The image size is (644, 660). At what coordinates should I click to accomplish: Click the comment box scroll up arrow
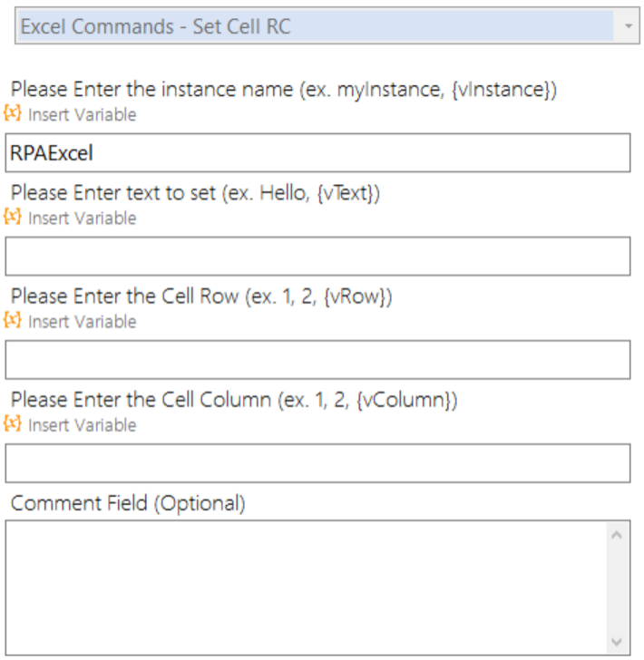(617, 535)
